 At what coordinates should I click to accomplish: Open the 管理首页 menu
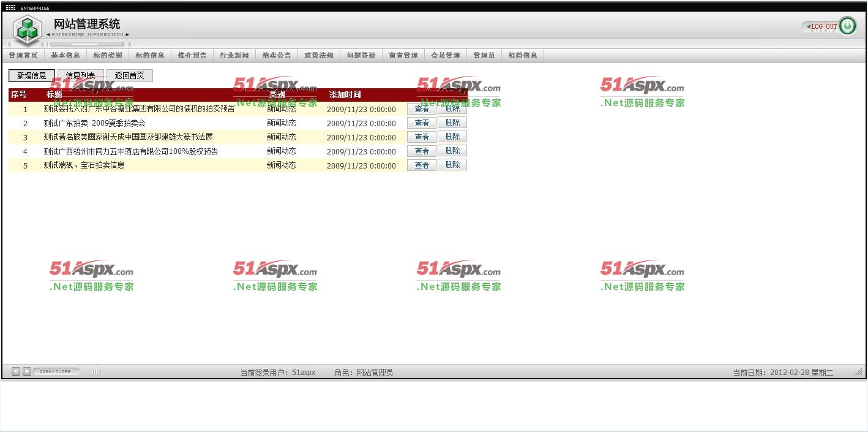(x=23, y=55)
